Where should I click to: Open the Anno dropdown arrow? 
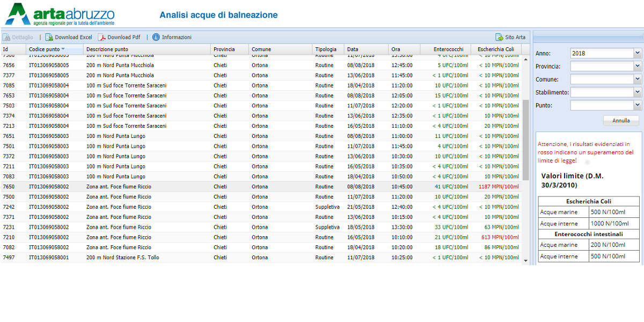pos(638,53)
